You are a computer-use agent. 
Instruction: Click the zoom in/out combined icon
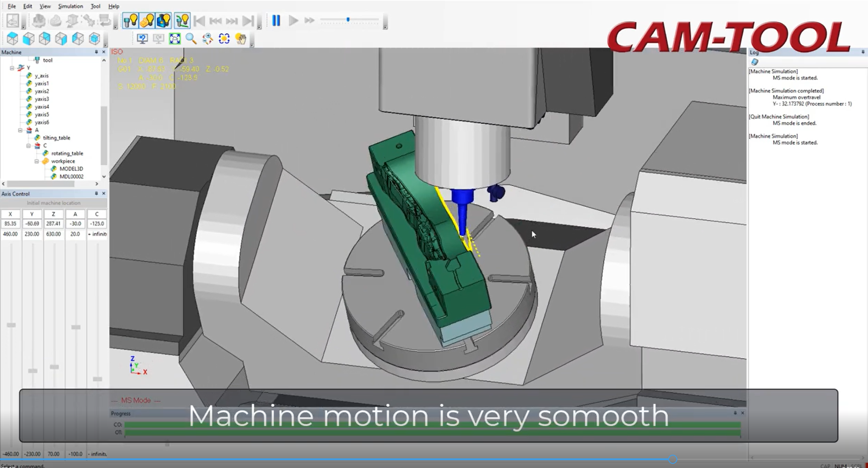(x=207, y=39)
